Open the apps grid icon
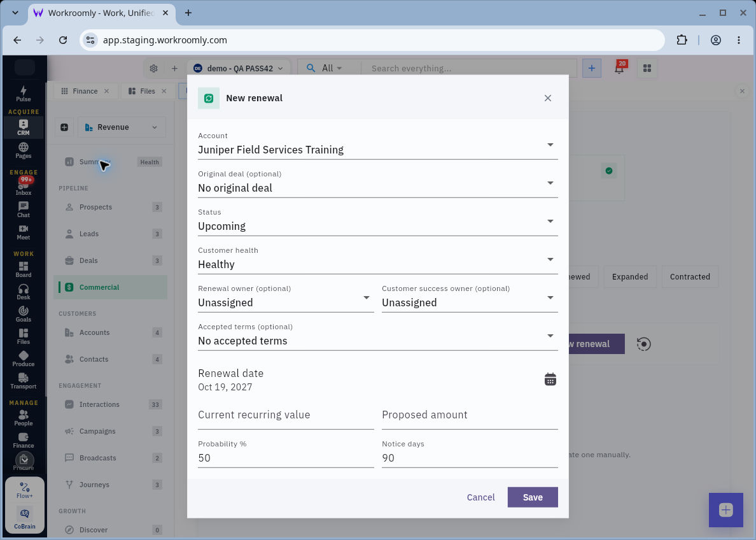Image resolution: width=756 pixels, height=540 pixels. point(647,69)
